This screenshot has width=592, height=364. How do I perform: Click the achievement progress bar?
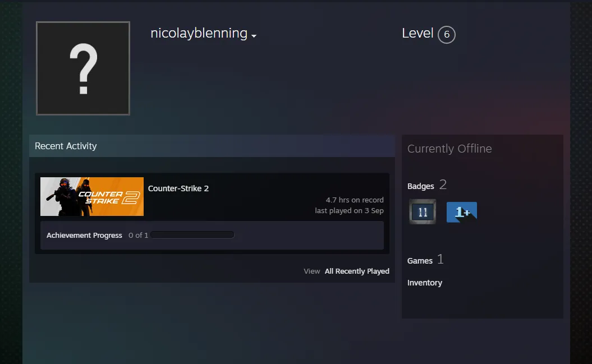(192, 234)
